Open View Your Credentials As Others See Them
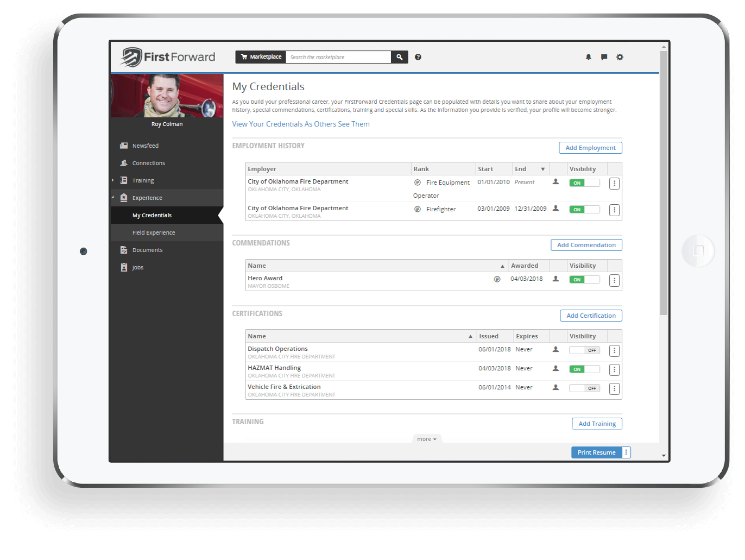Viewport: 745px width, 560px height. 301,124
